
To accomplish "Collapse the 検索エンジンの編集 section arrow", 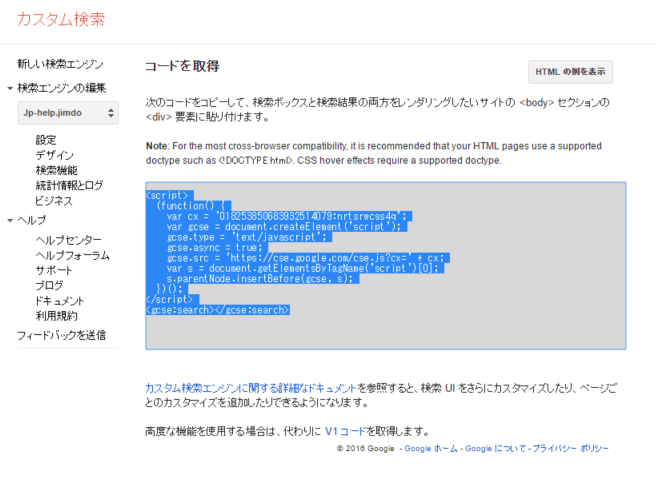I will 10,88.
